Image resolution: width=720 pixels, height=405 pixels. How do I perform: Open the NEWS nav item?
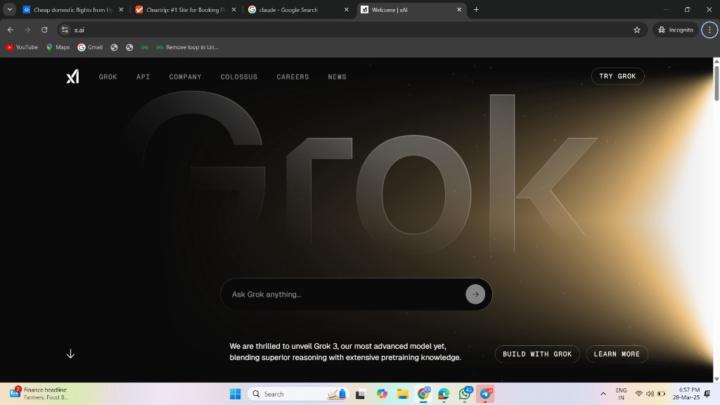pyautogui.click(x=337, y=77)
